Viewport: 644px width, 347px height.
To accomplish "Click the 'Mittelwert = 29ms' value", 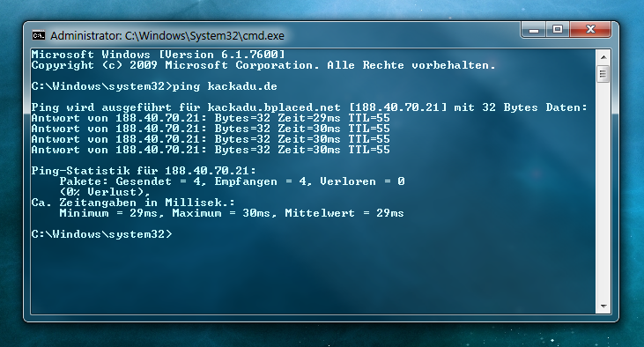I will click(344, 213).
